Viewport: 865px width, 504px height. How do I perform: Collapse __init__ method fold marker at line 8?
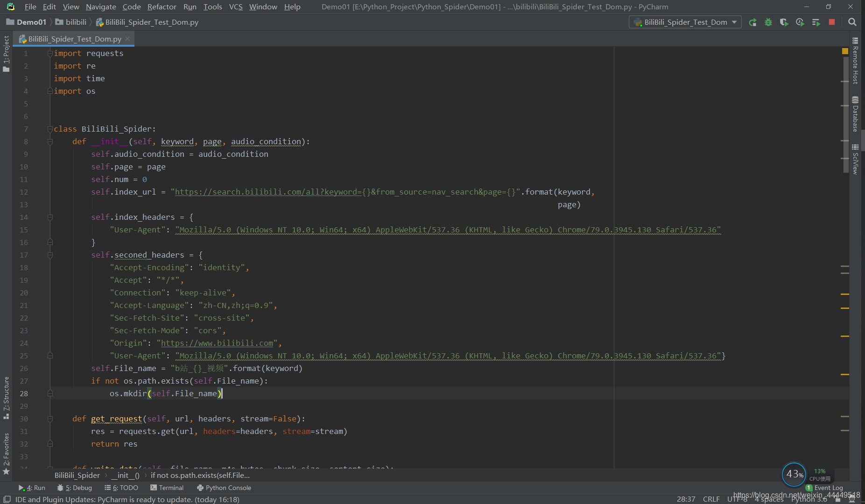click(50, 142)
